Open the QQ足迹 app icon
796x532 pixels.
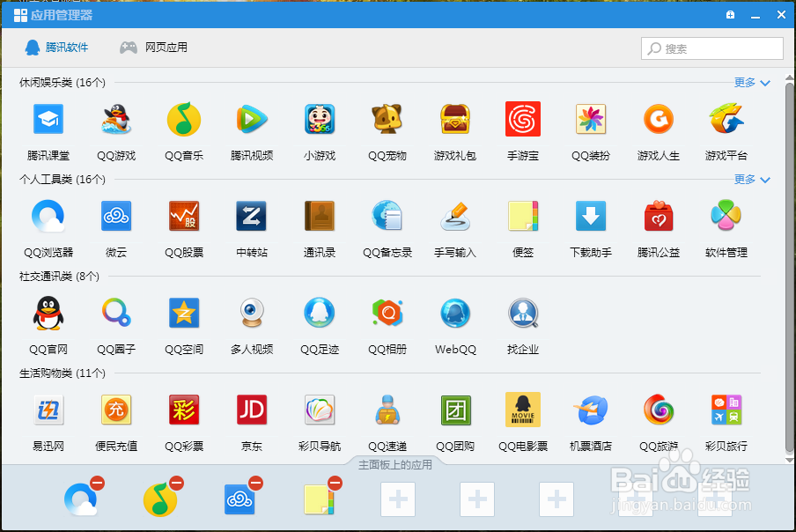pos(320,314)
